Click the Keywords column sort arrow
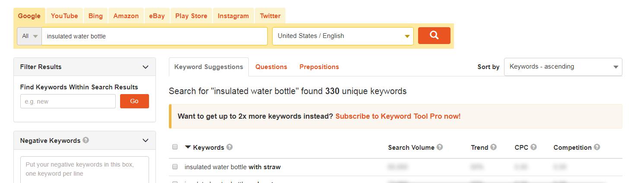644x183 pixels. coord(188,147)
